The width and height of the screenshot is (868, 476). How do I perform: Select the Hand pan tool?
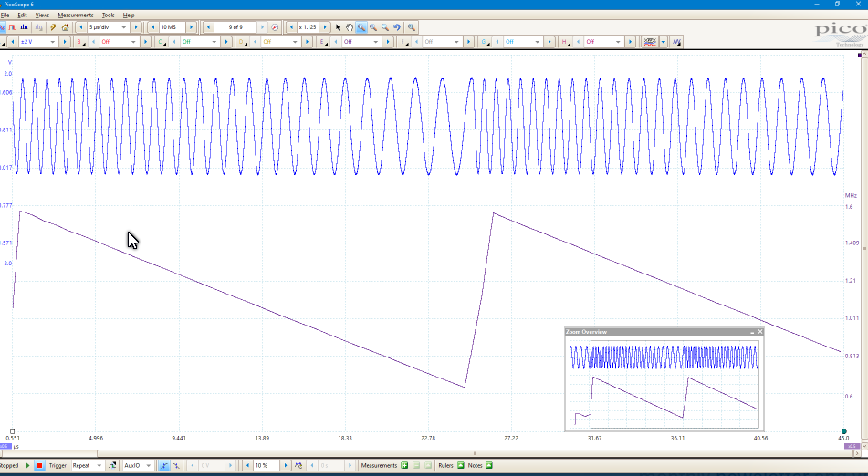click(350, 27)
